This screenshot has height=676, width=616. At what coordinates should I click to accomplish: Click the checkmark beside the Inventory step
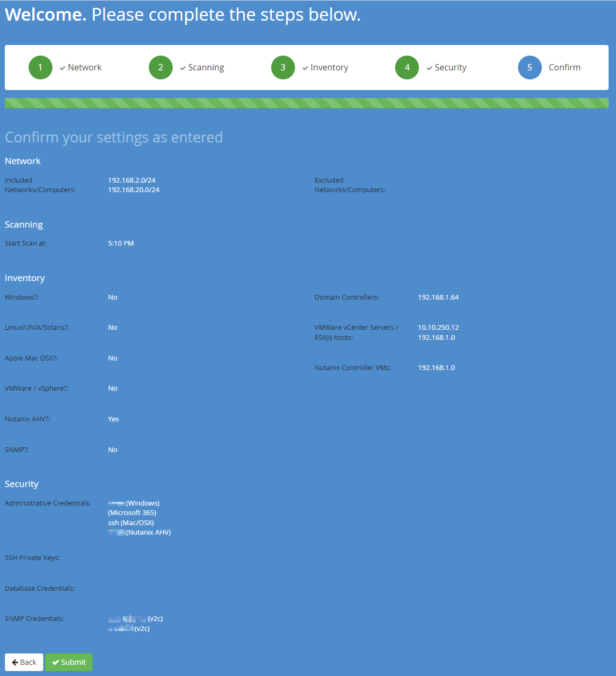[305, 68]
